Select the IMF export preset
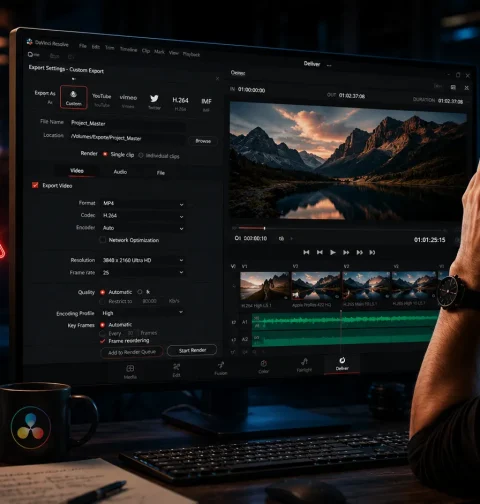Image resolution: width=480 pixels, height=504 pixels. (206, 104)
